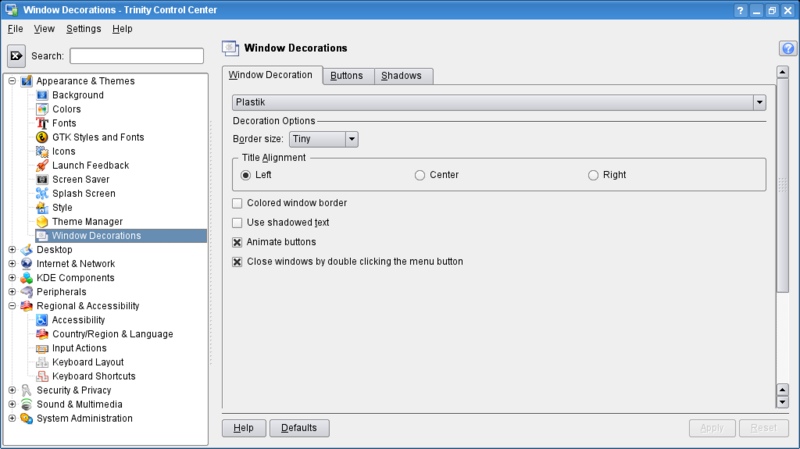Viewport: 800px width, 449px height.
Task: Click the Internet & Network globe icon
Action: pos(27,264)
